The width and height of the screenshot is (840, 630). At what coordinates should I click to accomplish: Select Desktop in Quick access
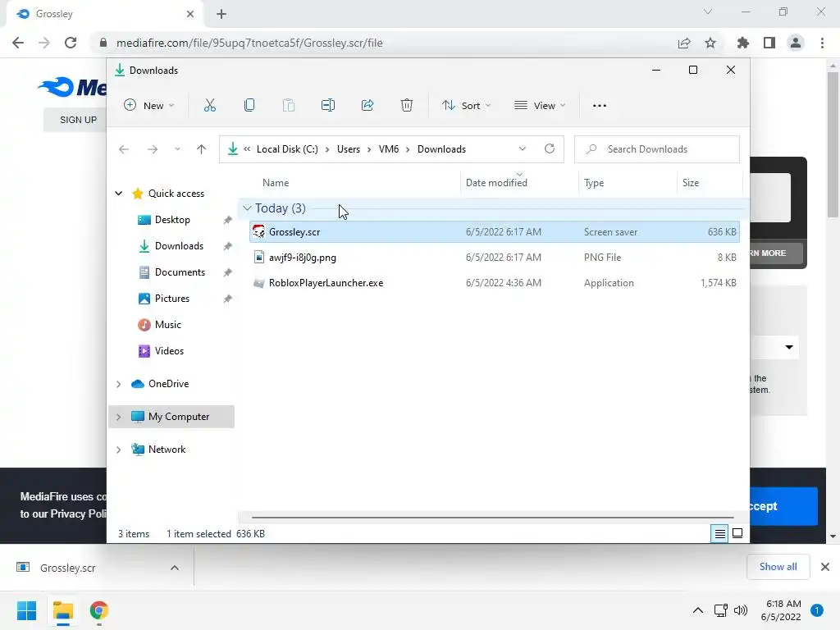(x=172, y=220)
